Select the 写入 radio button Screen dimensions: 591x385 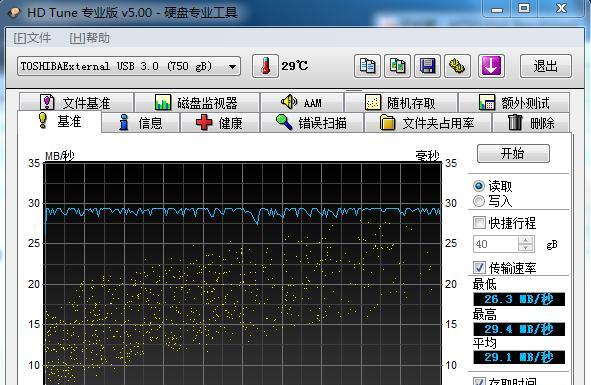pyautogui.click(x=479, y=201)
